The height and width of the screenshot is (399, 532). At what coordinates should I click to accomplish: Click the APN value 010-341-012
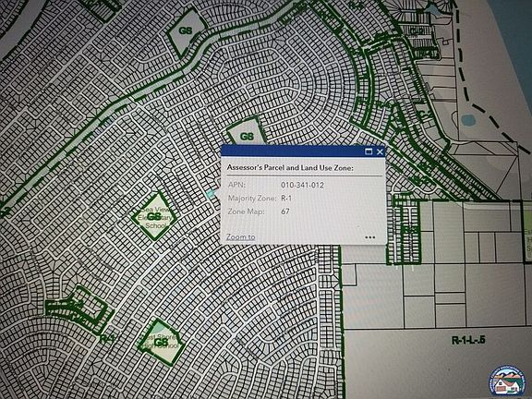point(302,186)
